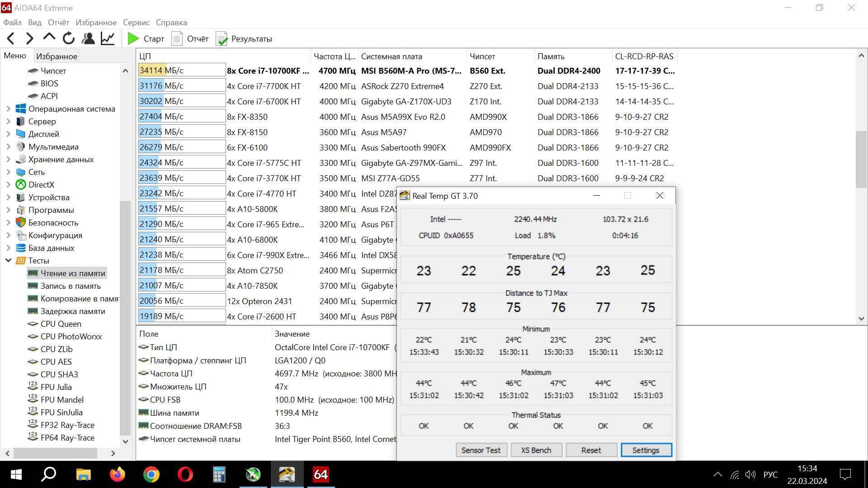Open Opera from the taskbar
The width and height of the screenshot is (868, 488).
point(185,474)
